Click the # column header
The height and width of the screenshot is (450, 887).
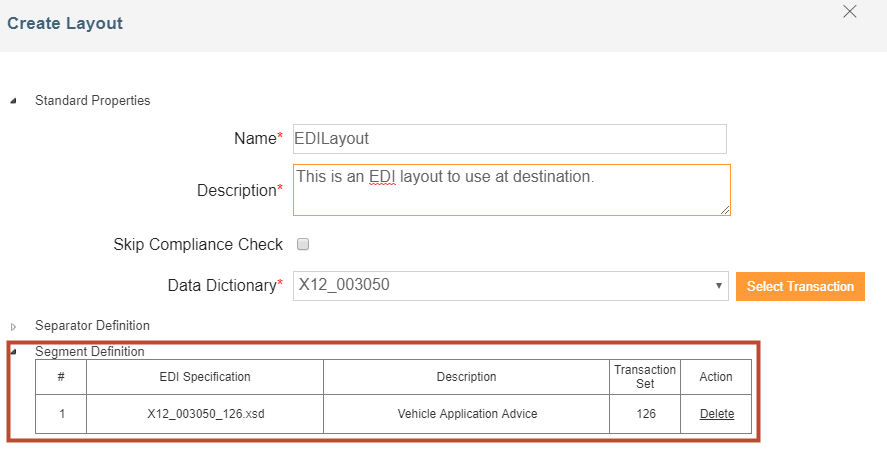pyautogui.click(x=61, y=377)
